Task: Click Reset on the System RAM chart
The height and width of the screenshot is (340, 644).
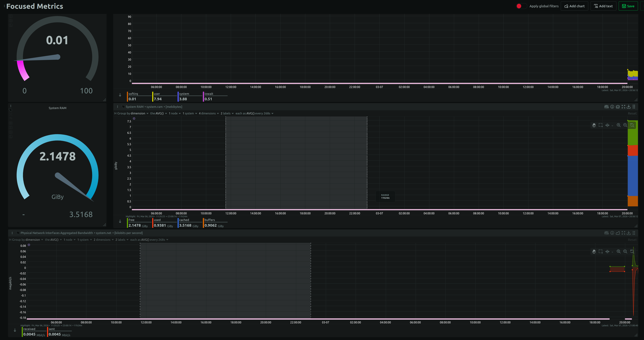Action: pyautogui.click(x=632, y=113)
